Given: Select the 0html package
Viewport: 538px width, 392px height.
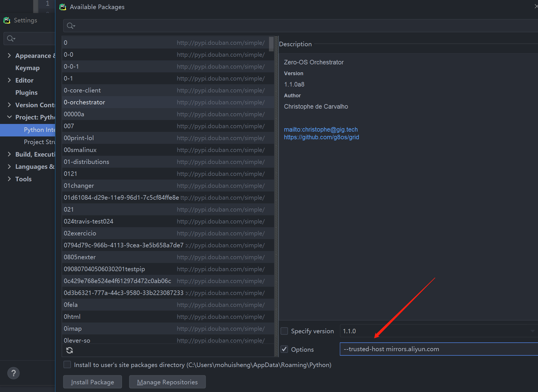Looking at the screenshot, I should point(168,317).
